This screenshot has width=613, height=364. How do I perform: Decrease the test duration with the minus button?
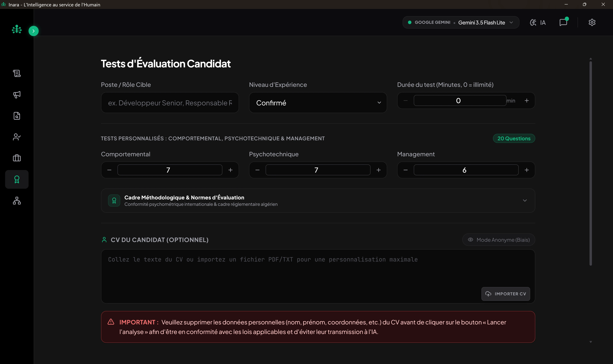tap(406, 101)
